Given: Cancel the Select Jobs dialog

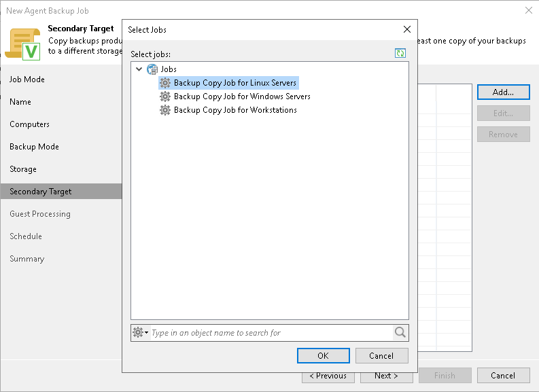Looking at the screenshot, I should [381, 355].
